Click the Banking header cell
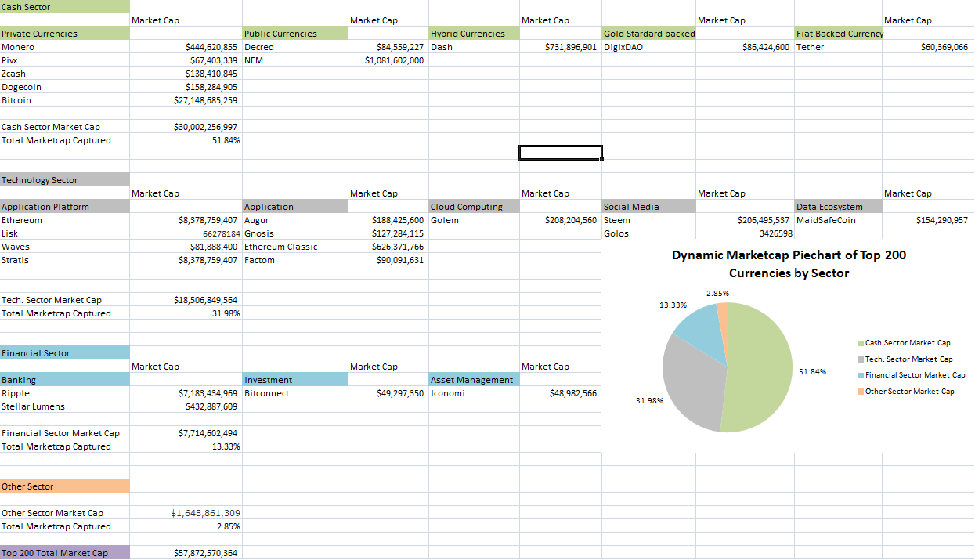This screenshot has width=975, height=560. pyautogui.click(x=65, y=380)
